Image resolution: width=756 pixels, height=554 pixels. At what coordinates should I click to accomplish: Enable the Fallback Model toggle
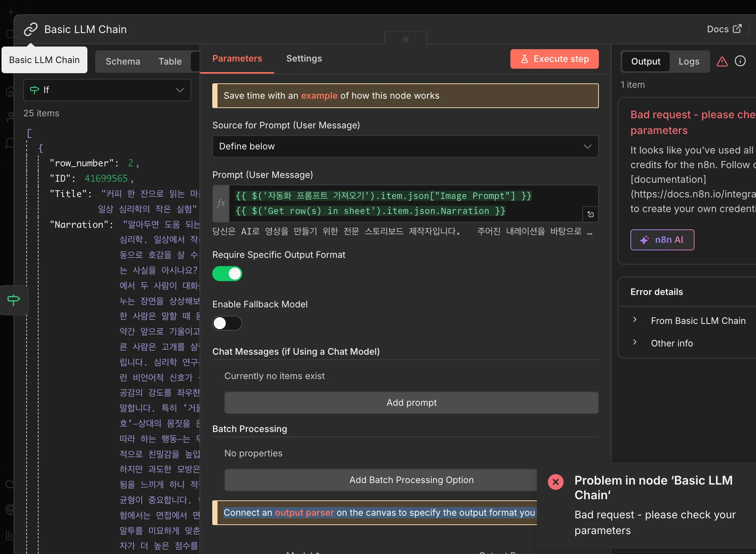227,323
